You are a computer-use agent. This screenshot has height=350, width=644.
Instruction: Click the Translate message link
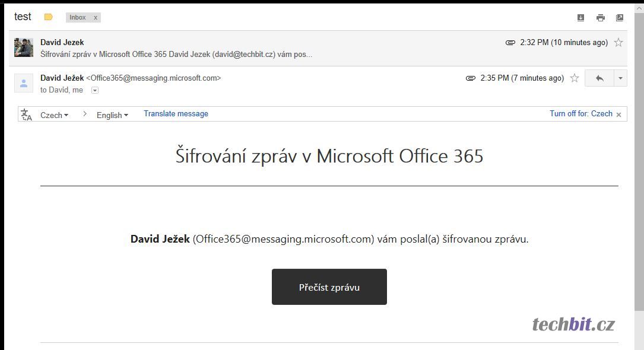pos(176,114)
